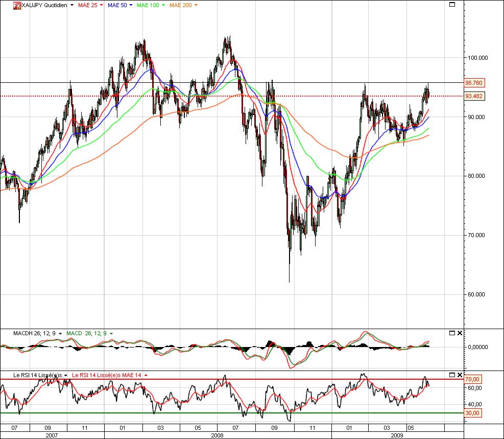This screenshot has width=504, height=439.
Task: Maximize the MACD indicator panel
Action: pyautogui.click(x=452, y=333)
